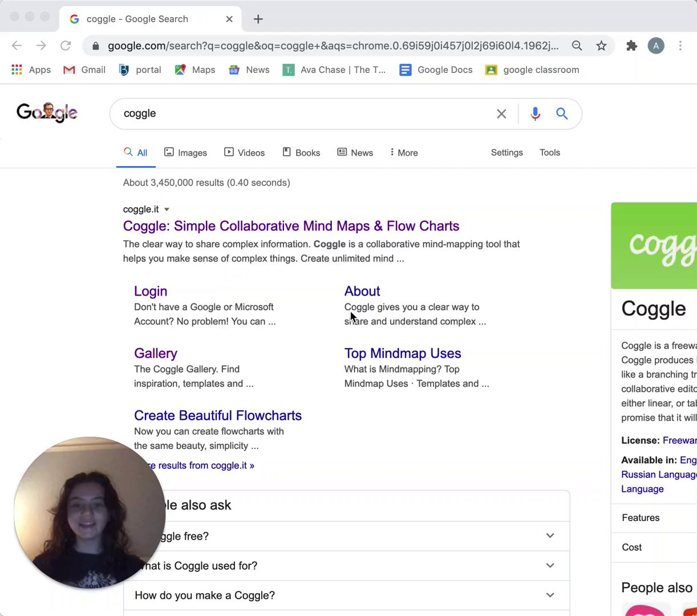Open a new browser tab with plus

coord(258,19)
